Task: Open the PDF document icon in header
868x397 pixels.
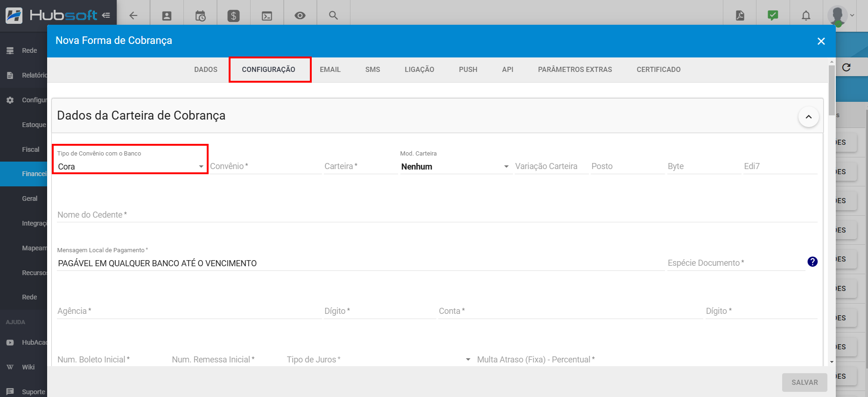Action: [x=740, y=15]
